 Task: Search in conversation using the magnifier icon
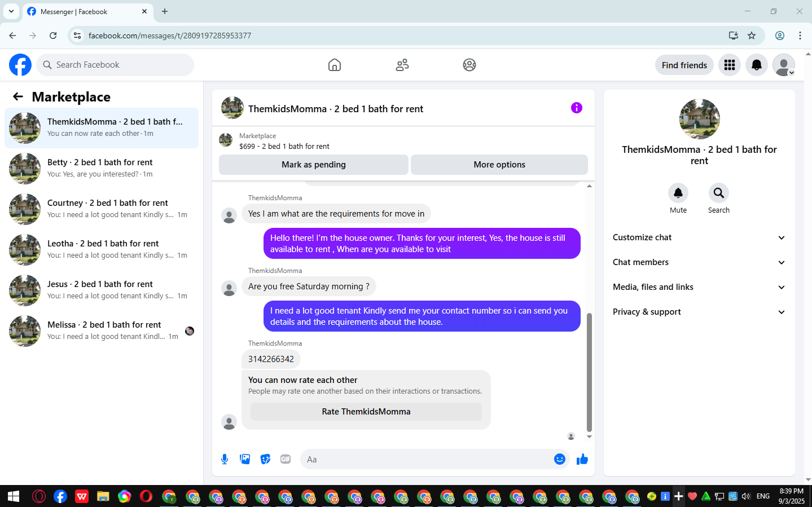click(x=719, y=193)
